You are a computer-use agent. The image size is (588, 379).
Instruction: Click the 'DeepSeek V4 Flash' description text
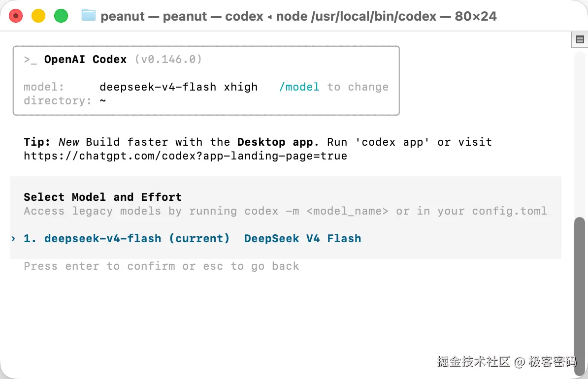(x=303, y=238)
